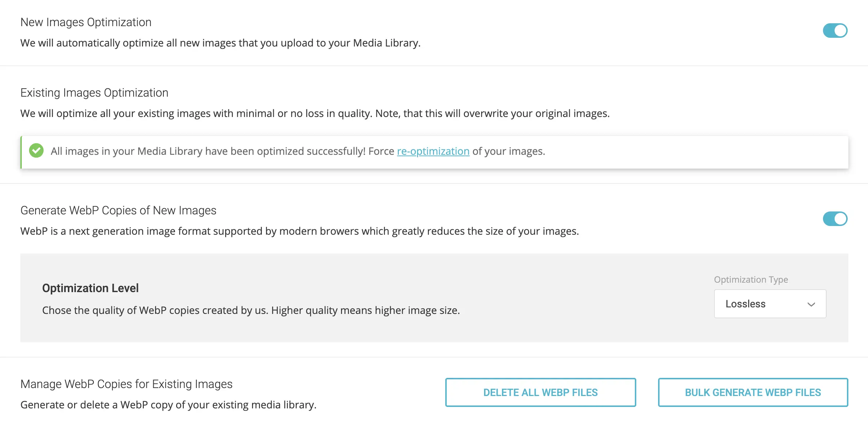Click text 'WebP is a next generation image format'

tap(115, 231)
